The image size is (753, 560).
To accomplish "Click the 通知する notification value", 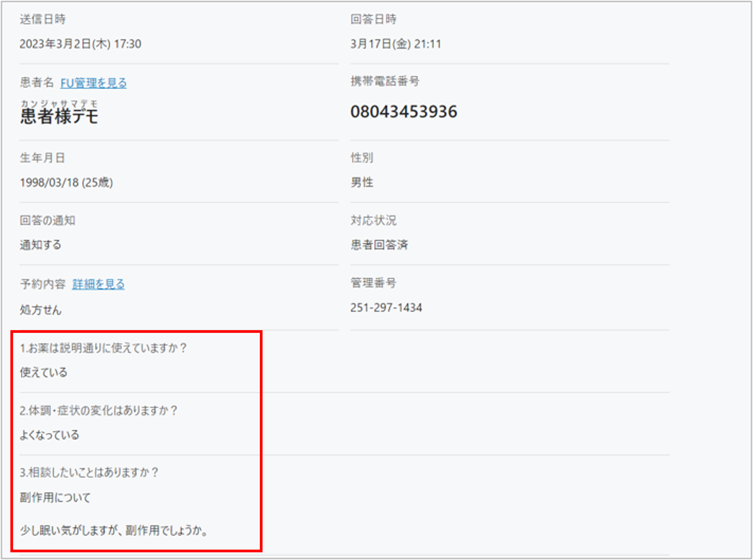I will point(40,245).
